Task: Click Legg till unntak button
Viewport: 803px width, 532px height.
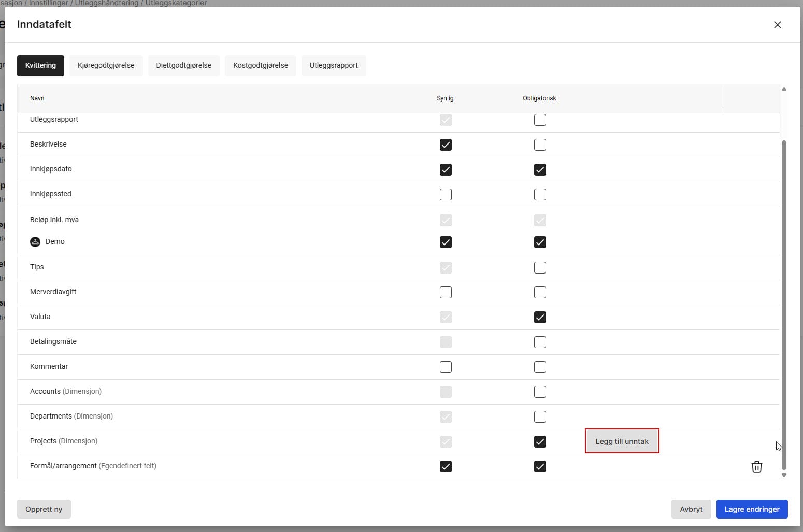Action: 622,441
